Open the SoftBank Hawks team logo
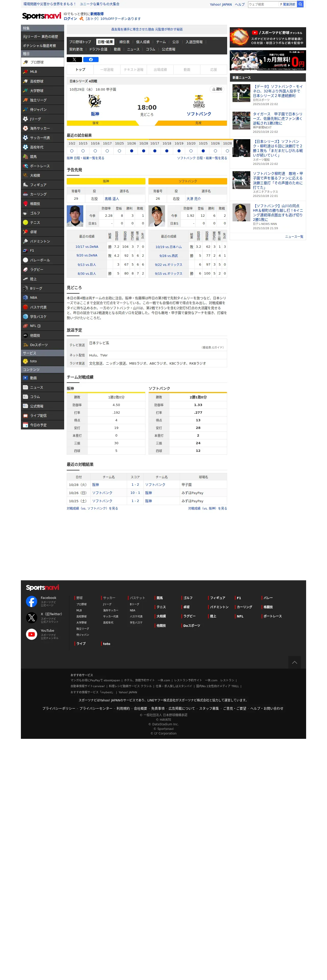327x980 pixels. (x=199, y=102)
